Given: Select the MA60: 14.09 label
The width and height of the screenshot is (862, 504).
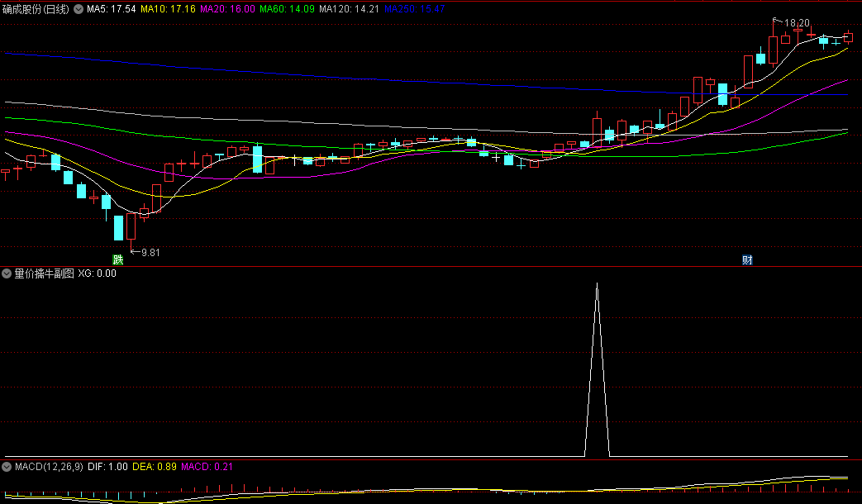Looking at the screenshot, I should point(287,9).
